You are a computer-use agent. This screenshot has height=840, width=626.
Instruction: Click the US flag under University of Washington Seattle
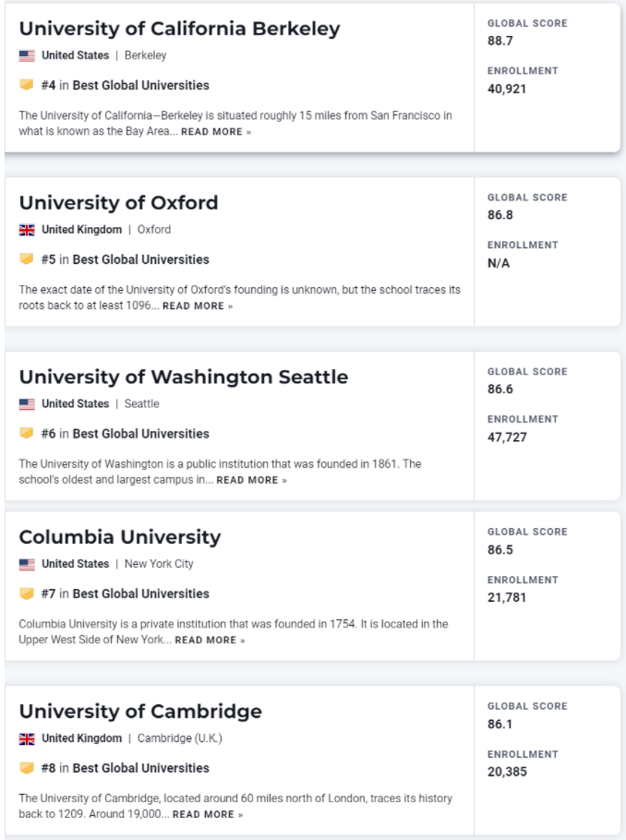(x=27, y=404)
